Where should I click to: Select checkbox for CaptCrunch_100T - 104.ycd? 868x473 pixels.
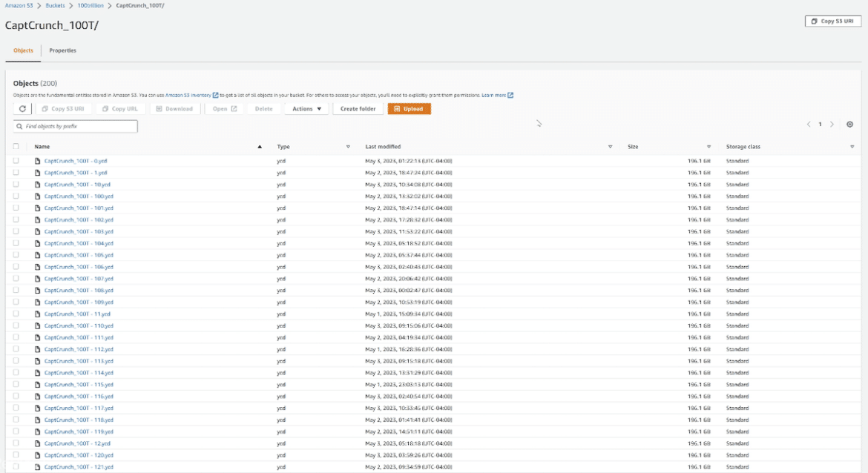[x=16, y=243]
